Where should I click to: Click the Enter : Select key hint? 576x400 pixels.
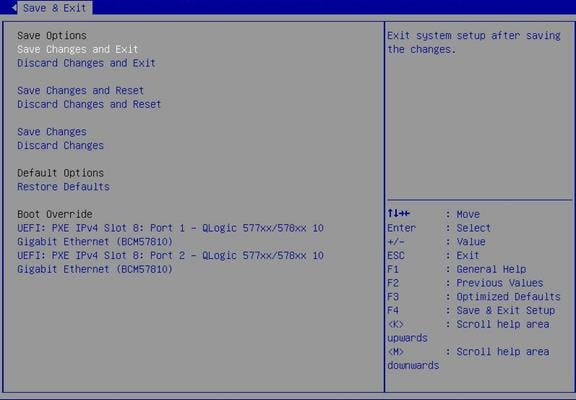(439, 228)
